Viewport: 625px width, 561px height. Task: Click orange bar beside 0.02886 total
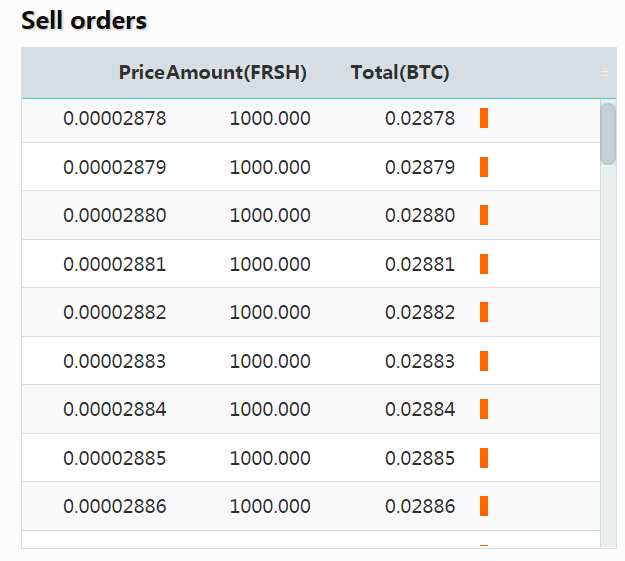click(x=484, y=506)
